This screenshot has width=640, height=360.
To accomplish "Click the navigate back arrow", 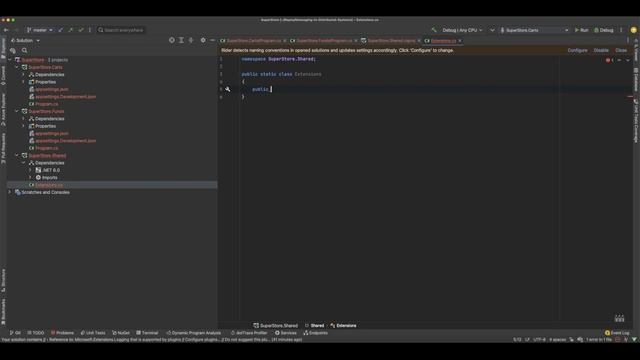I will point(6,30).
